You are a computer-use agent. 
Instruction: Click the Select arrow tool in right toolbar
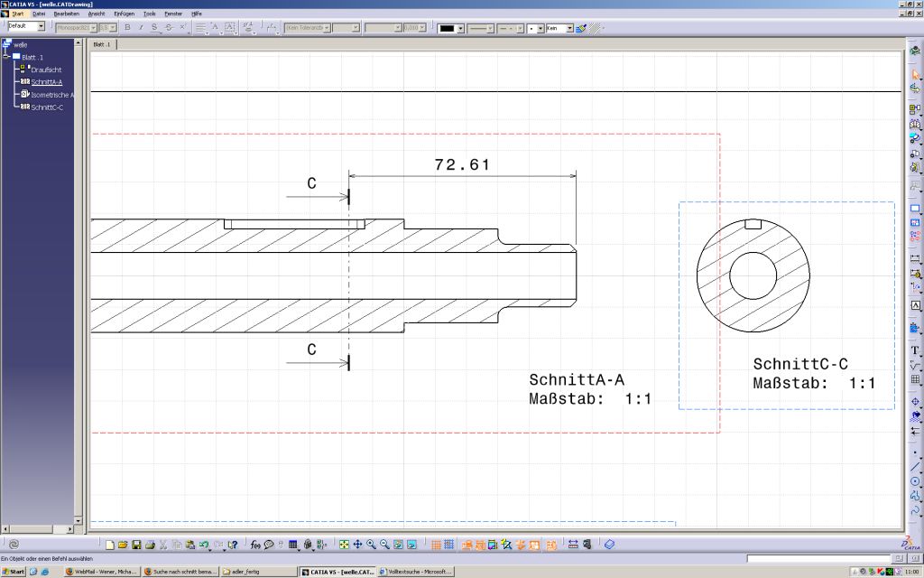tap(915, 74)
